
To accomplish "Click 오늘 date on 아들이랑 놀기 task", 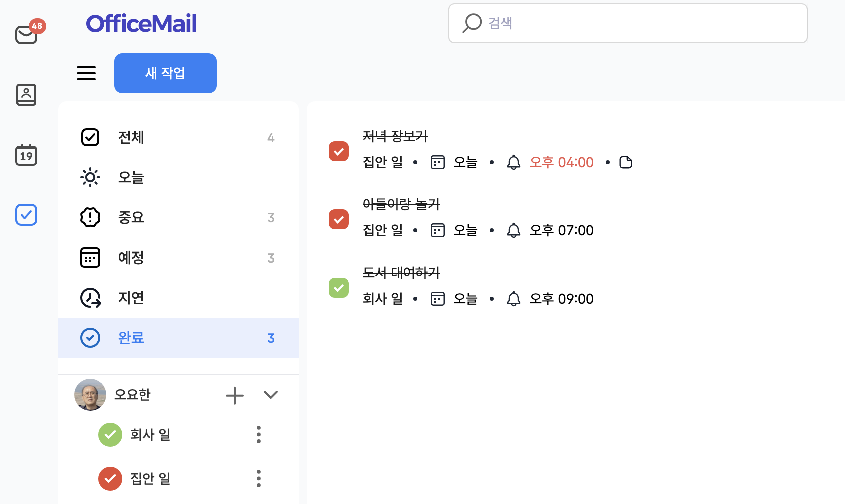I will 465,230.
